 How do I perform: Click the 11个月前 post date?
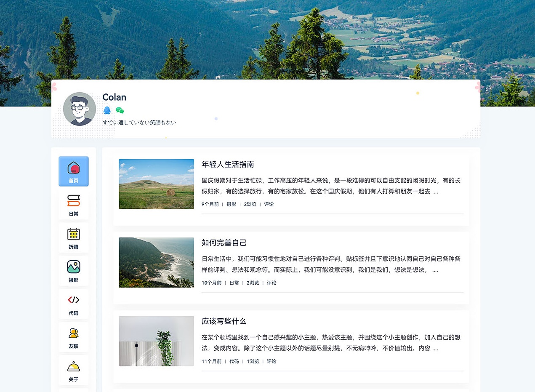click(x=212, y=361)
